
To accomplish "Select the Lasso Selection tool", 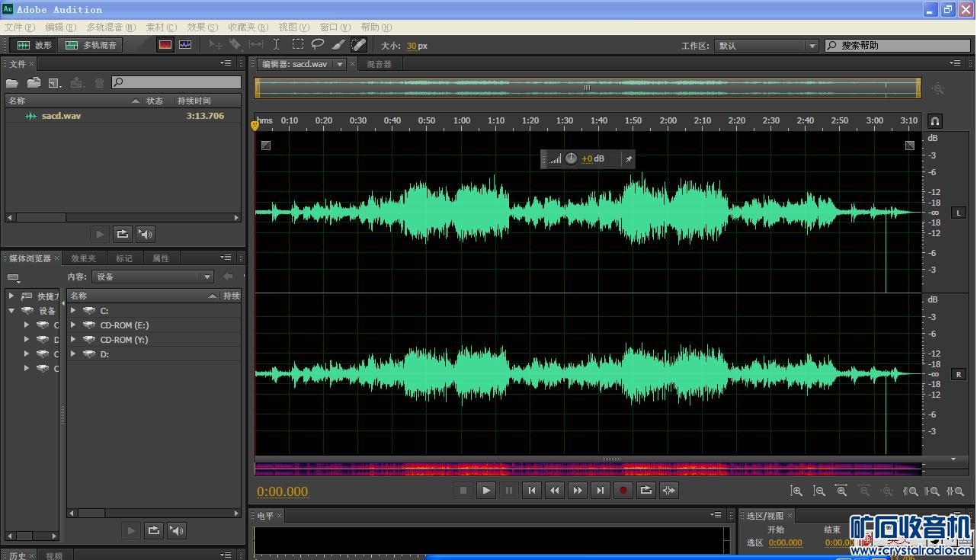I will tap(318, 46).
